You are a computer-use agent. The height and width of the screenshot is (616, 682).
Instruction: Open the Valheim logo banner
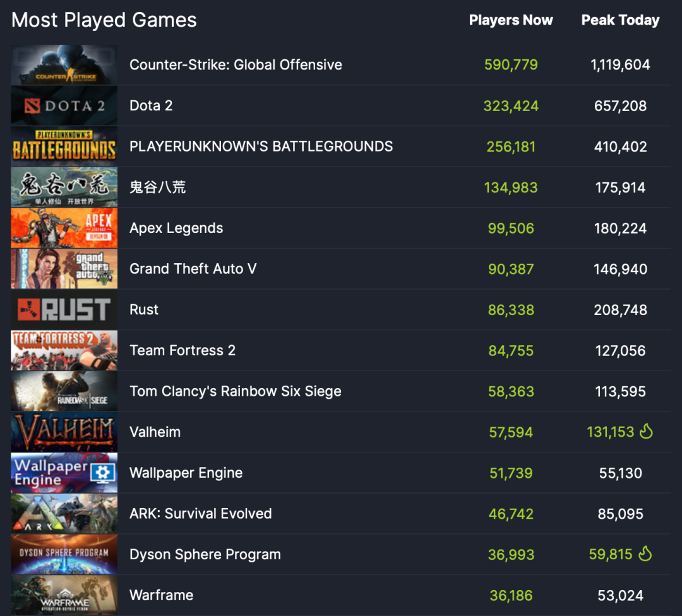(64, 432)
